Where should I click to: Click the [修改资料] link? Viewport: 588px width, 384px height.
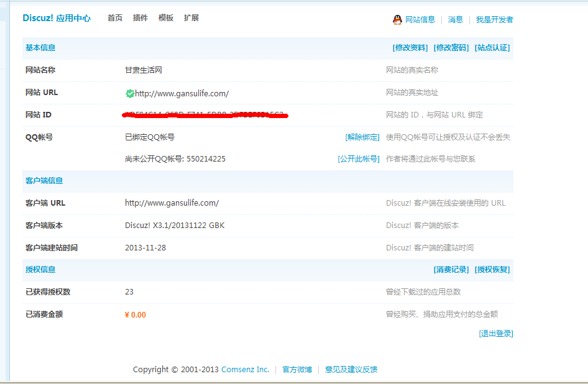410,48
